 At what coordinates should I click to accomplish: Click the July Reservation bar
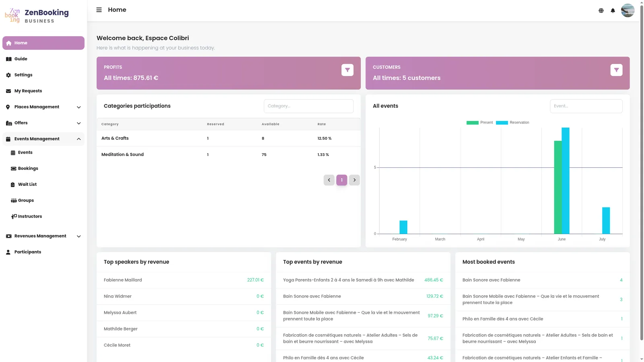click(x=606, y=220)
